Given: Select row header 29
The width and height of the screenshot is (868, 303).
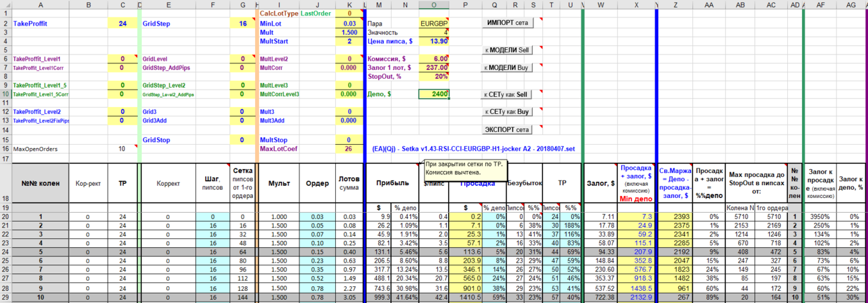Looking at the screenshot, I should point(5,297).
